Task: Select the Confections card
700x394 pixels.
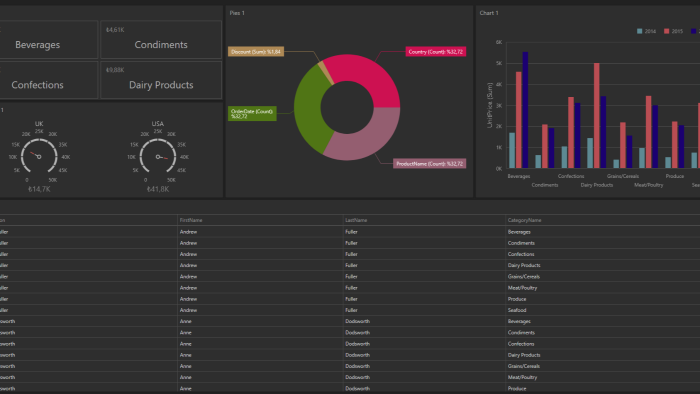Action: click(48, 80)
